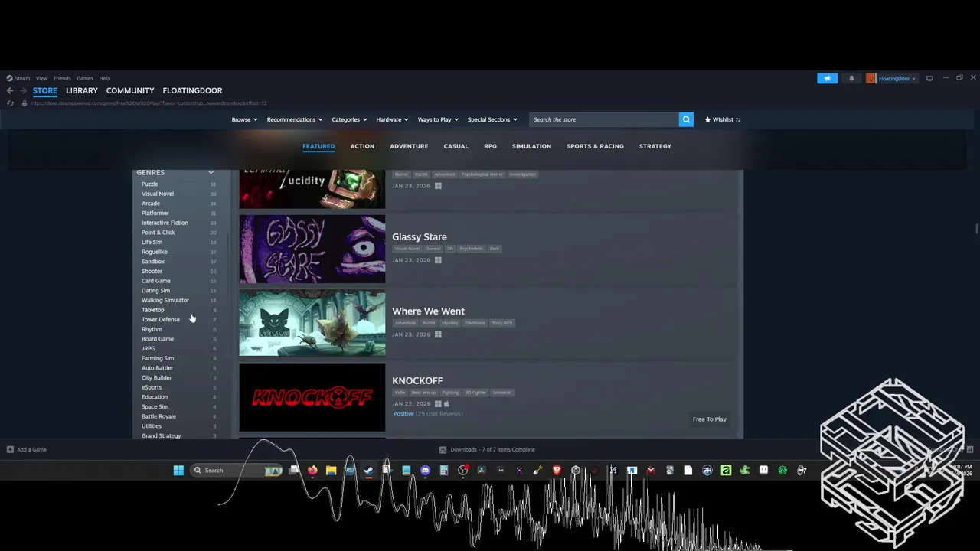The width and height of the screenshot is (980, 551).
Task: Filter by Battle Royale genre
Action: point(158,416)
